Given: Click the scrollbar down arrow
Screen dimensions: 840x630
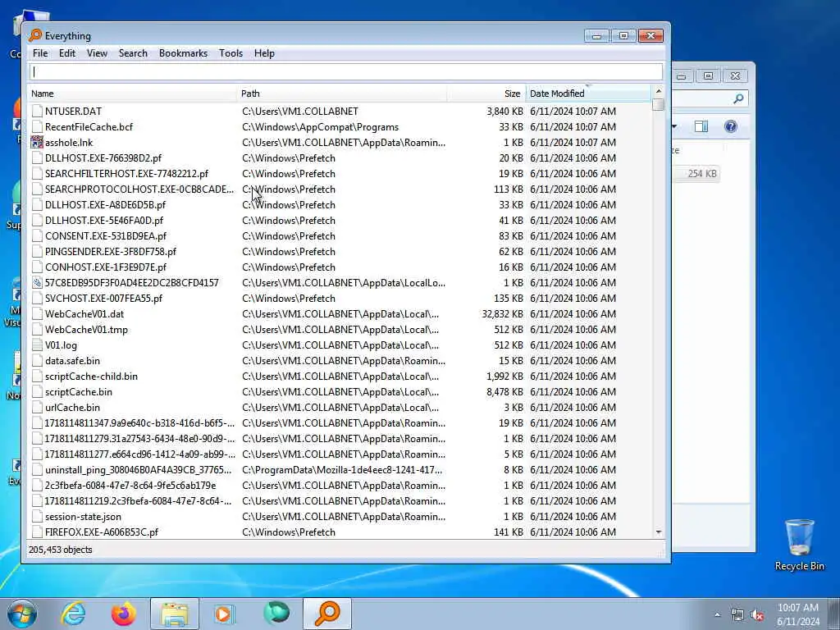Looking at the screenshot, I should (659, 532).
